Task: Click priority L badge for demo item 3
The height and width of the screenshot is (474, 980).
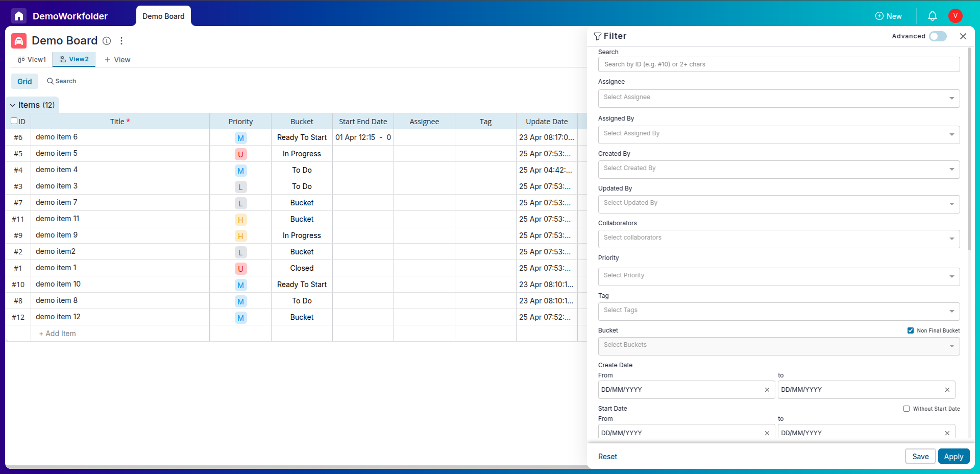Action: pos(240,187)
